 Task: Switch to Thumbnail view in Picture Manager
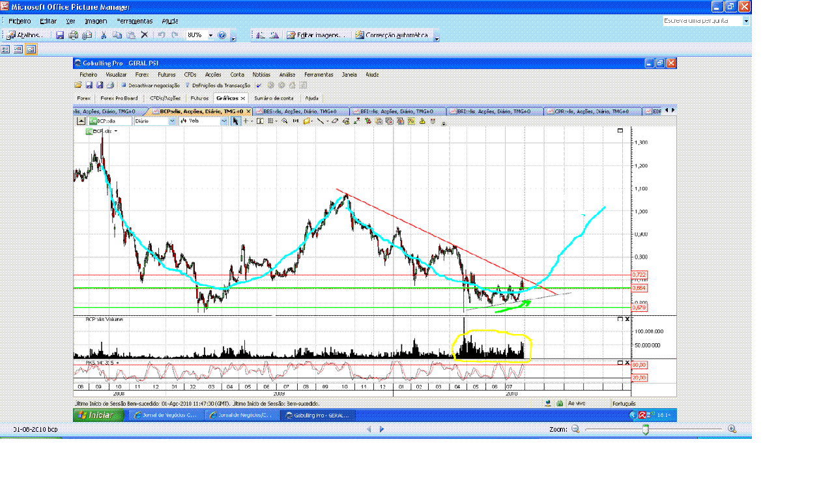pos(5,49)
